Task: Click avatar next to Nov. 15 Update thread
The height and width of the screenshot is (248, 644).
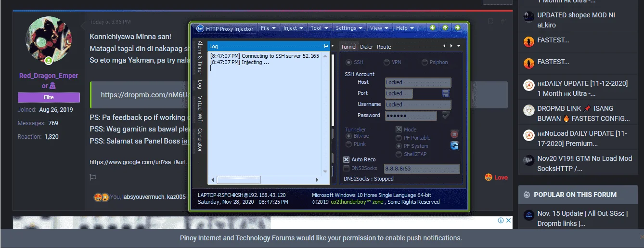Action: point(529,215)
